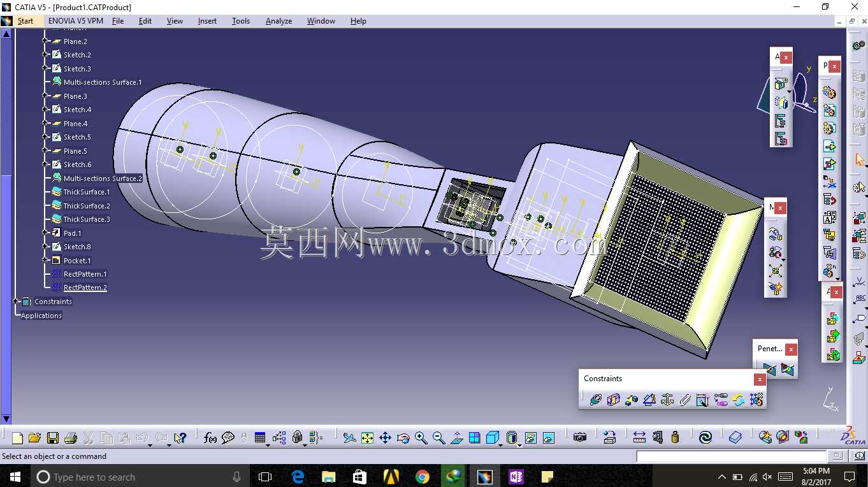The width and height of the screenshot is (868, 487).
Task: Click the What's This help cursor icon
Action: point(180,438)
